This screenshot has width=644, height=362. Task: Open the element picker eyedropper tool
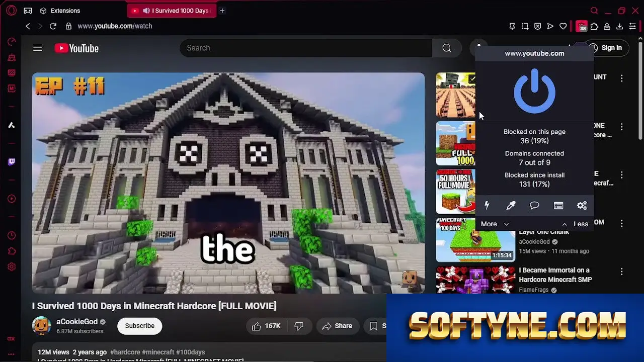click(x=511, y=205)
